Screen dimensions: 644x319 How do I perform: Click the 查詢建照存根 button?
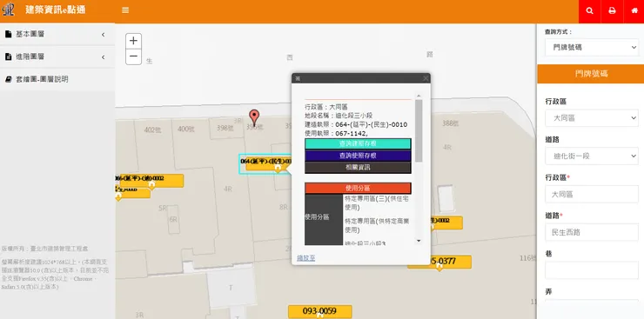click(358, 144)
